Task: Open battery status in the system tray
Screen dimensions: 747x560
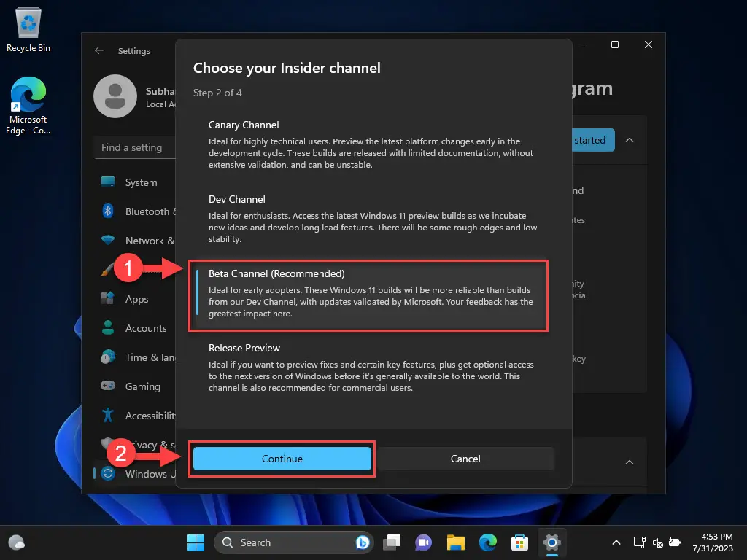Action: click(675, 542)
